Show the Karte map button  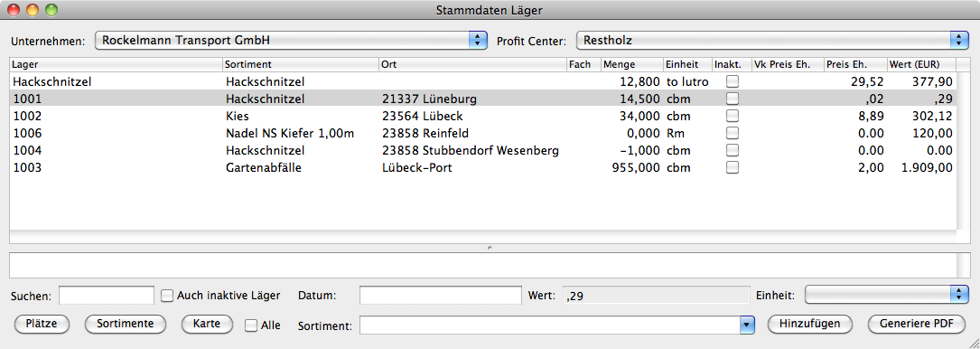pyautogui.click(x=207, y=324)
